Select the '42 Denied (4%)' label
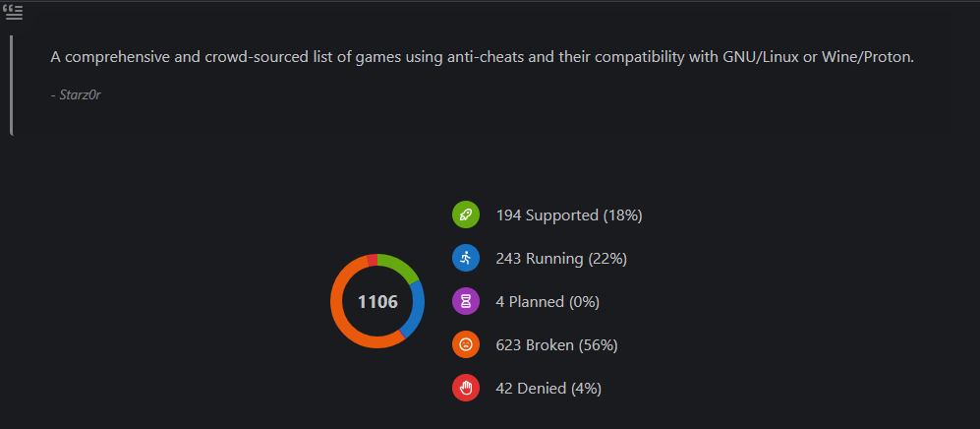 pos(548,389)
